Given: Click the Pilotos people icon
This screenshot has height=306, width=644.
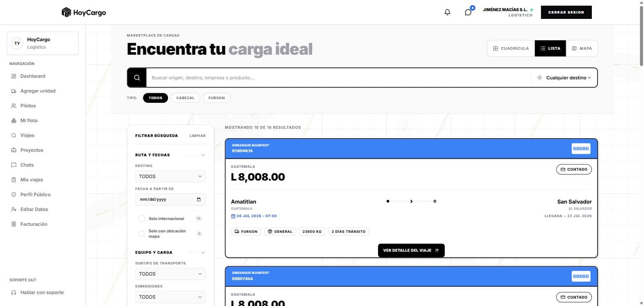Looking at the screenshot, I should click(x=14, y=106).
